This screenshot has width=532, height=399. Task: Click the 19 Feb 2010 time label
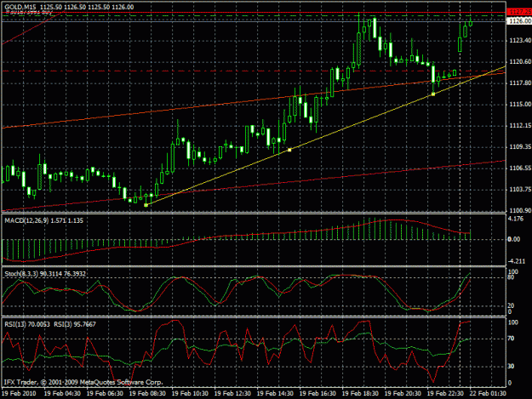pyautogui.click(x=19, y=393)
